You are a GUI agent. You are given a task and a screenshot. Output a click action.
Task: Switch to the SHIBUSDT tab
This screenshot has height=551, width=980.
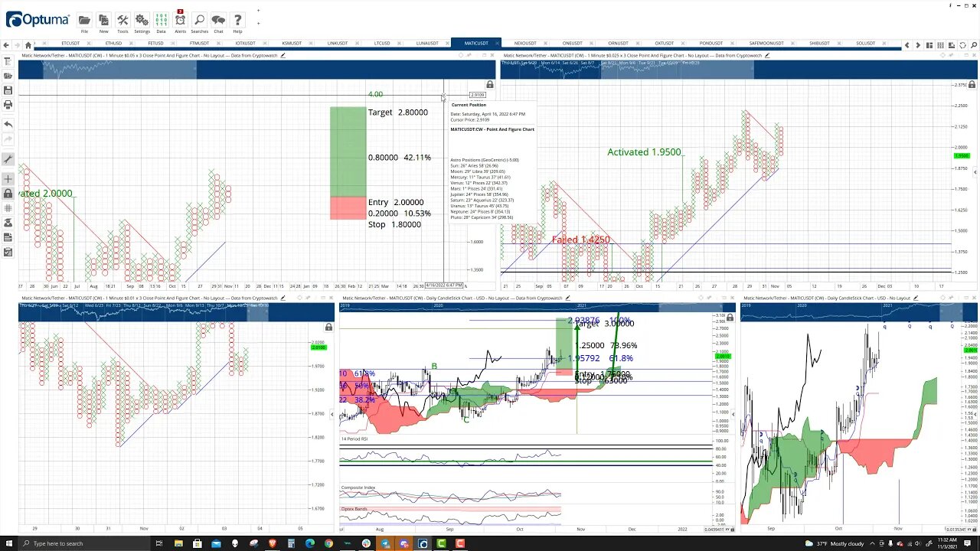819,43
